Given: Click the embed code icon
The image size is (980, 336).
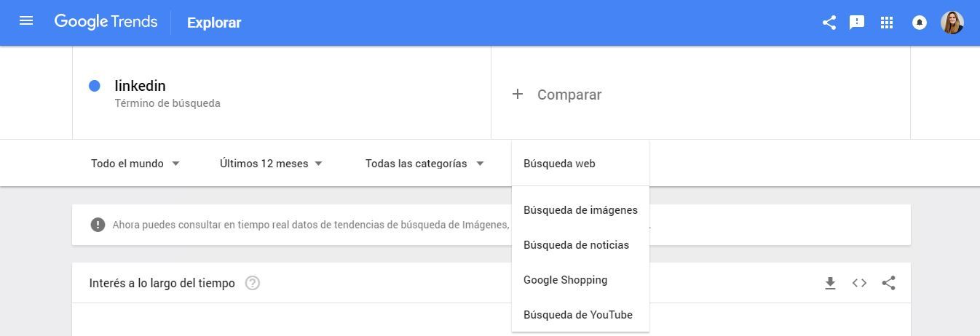Looking at the screenshot, I should (859, 283).
